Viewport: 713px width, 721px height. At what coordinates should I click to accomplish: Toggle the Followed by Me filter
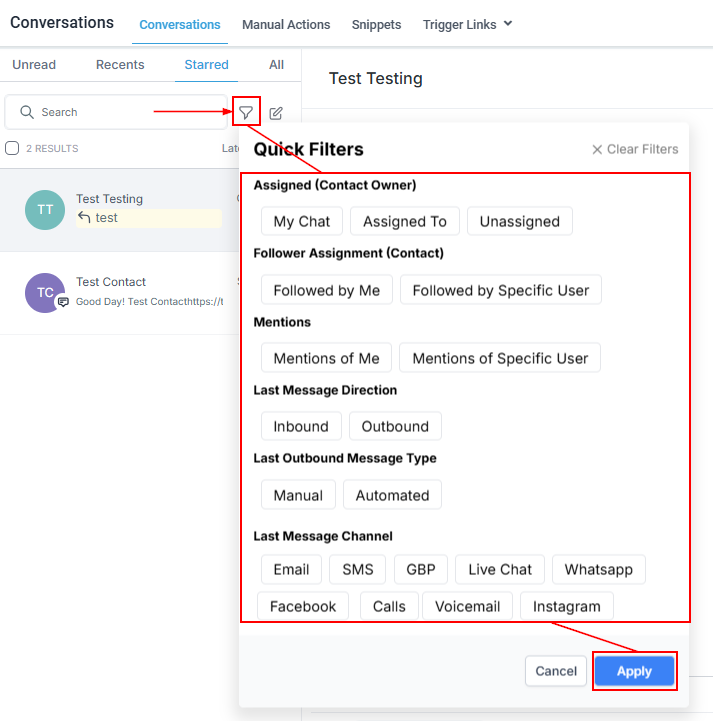tap(326, 290)
